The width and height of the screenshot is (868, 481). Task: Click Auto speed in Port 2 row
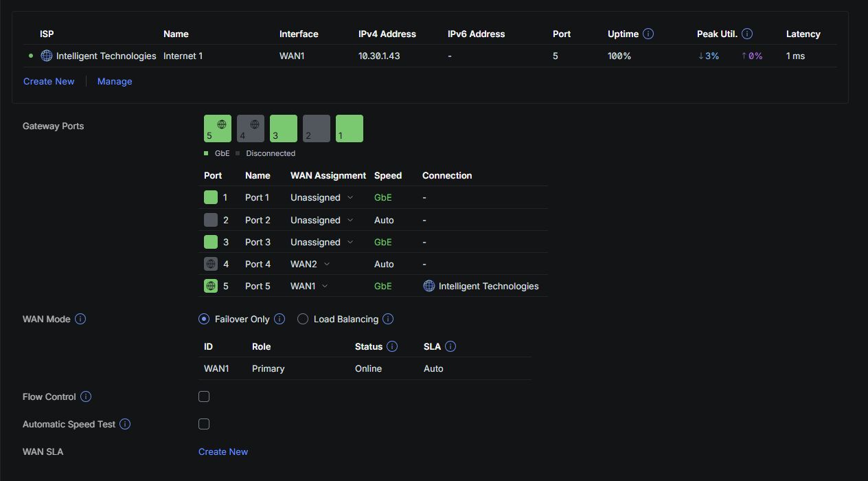tap(384, 220)
